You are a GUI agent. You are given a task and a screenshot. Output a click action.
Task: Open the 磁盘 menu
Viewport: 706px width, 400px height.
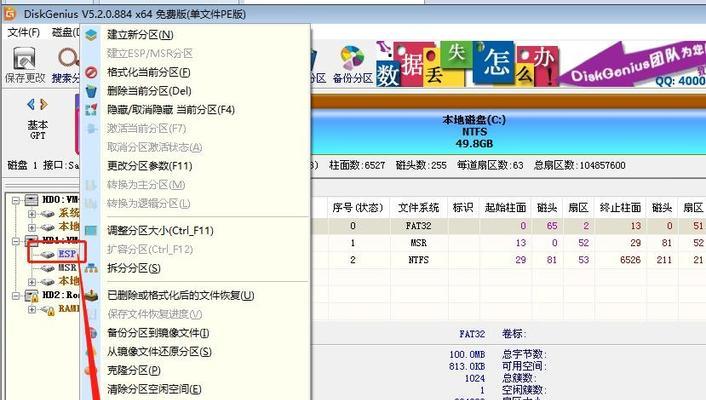click(x=65, y=32)
